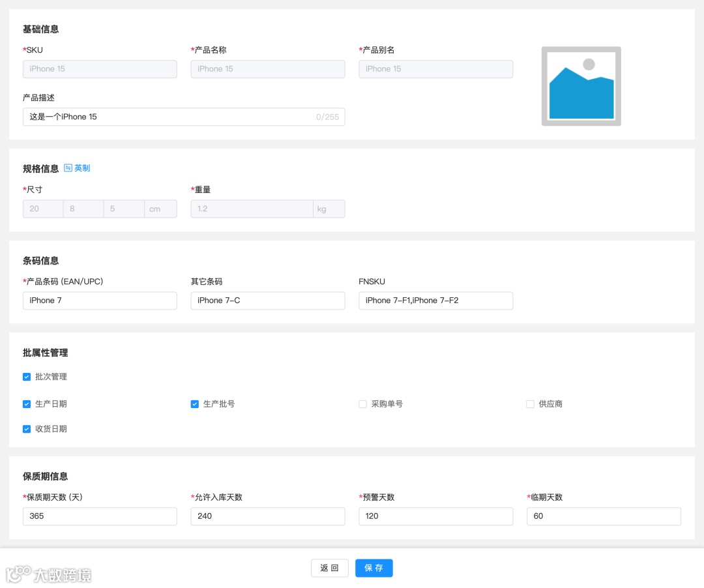
Task: Click the 批属性管理 section heading
Action: pos(46,353)
